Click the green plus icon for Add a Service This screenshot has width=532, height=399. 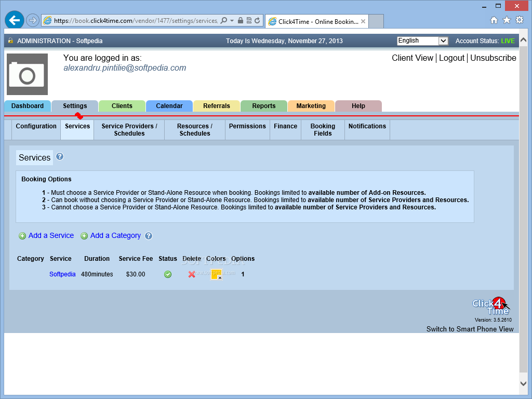pos(22,236)
